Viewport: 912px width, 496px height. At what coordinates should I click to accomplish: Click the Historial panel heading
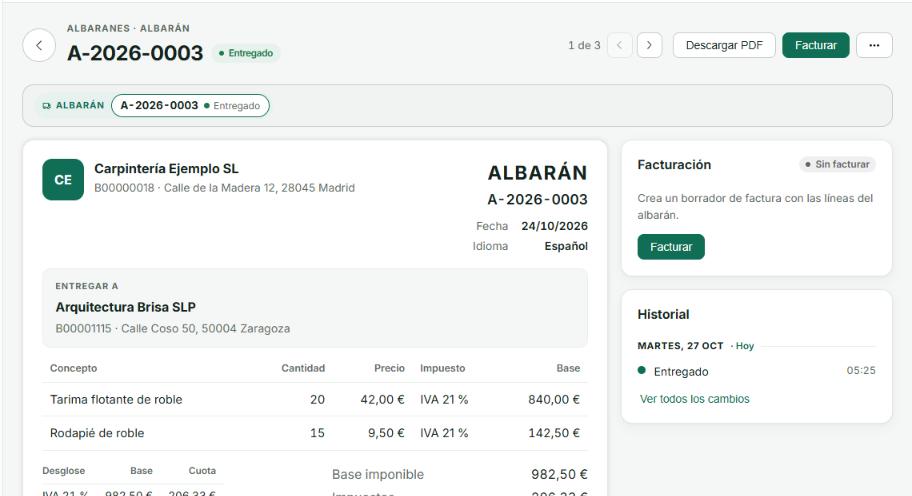663,315
